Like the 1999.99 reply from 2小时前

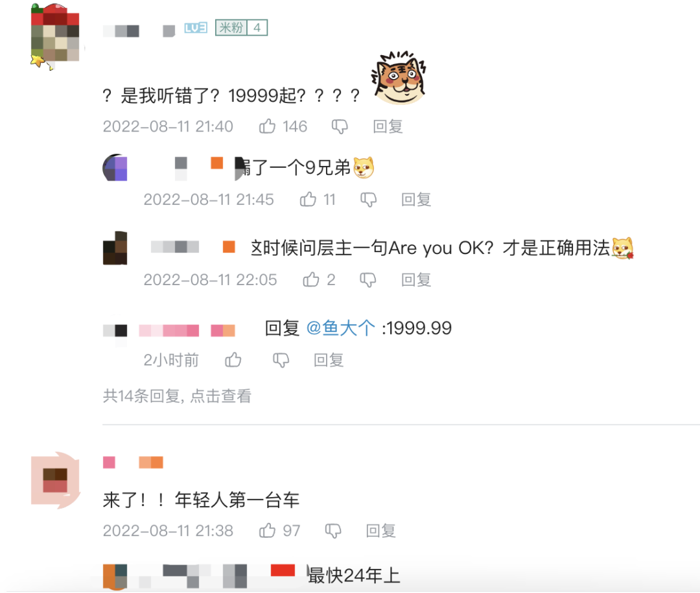(233, 360)
